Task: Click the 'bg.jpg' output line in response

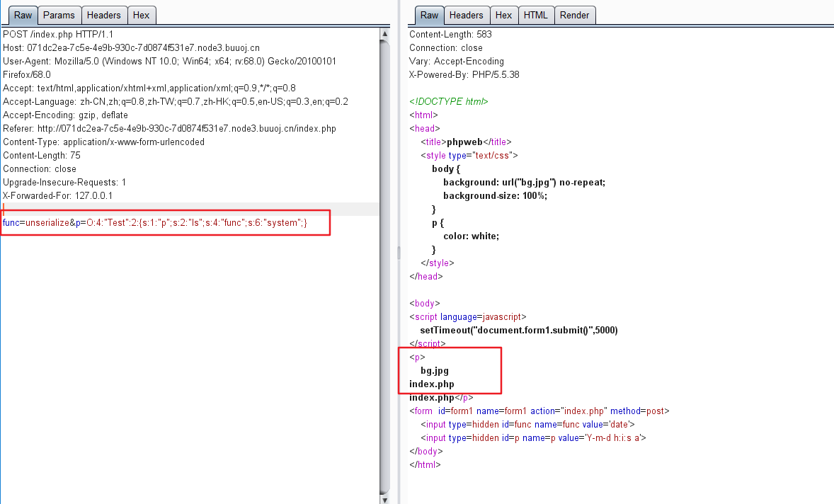Action: (435, 370)
